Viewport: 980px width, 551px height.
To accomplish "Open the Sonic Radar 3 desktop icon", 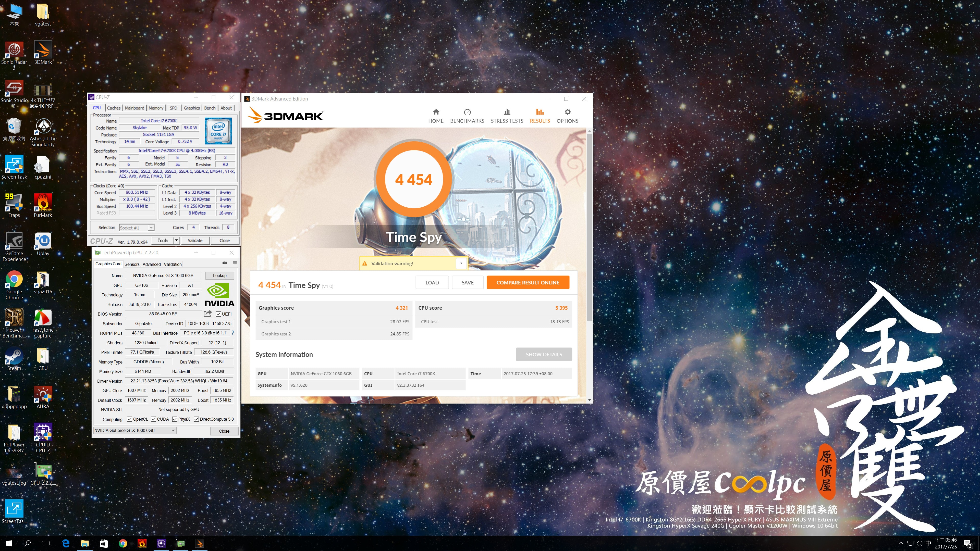I will (x=14, y=55).
